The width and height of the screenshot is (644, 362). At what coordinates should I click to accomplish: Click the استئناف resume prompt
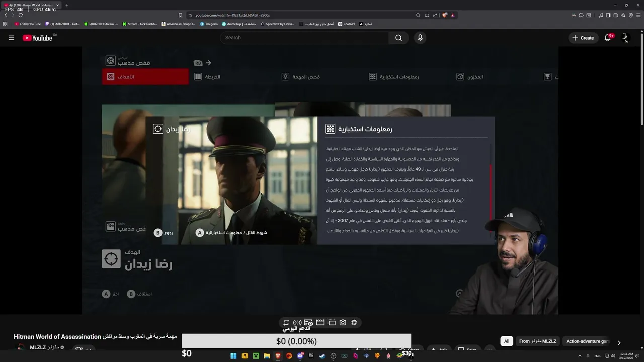click(x=139, y=294)
